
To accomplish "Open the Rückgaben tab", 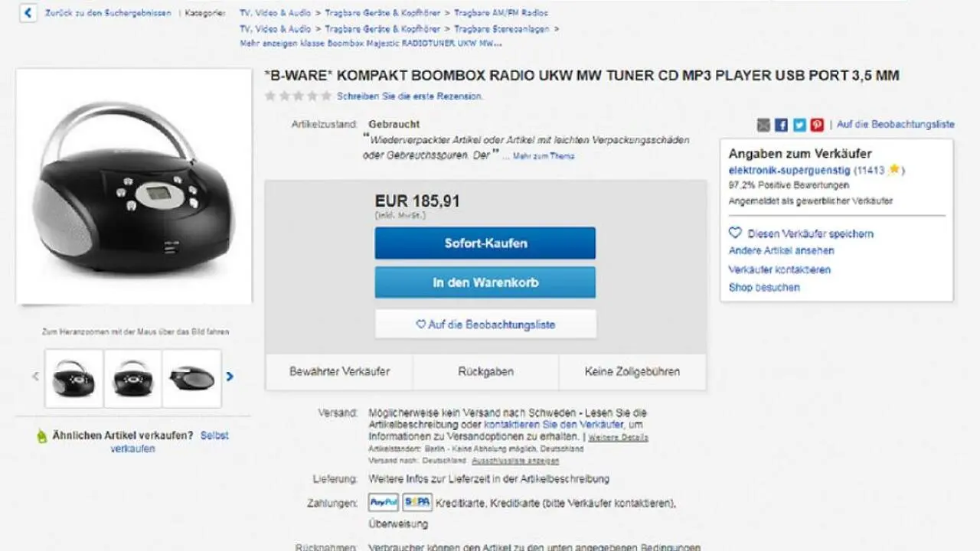I will [x=486, y=372].
